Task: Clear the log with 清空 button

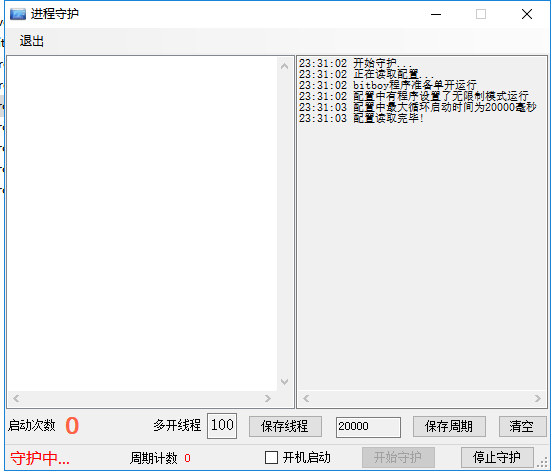Action: click(x=522, y=427)
